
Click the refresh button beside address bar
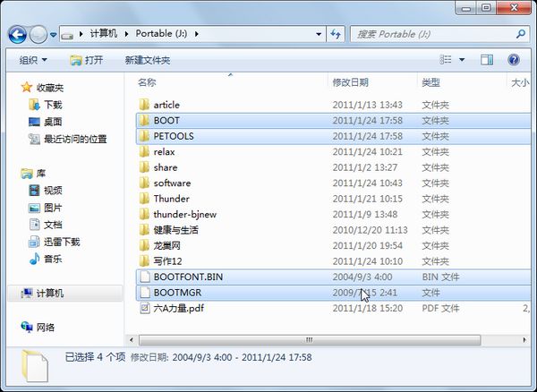coord(336,34)
